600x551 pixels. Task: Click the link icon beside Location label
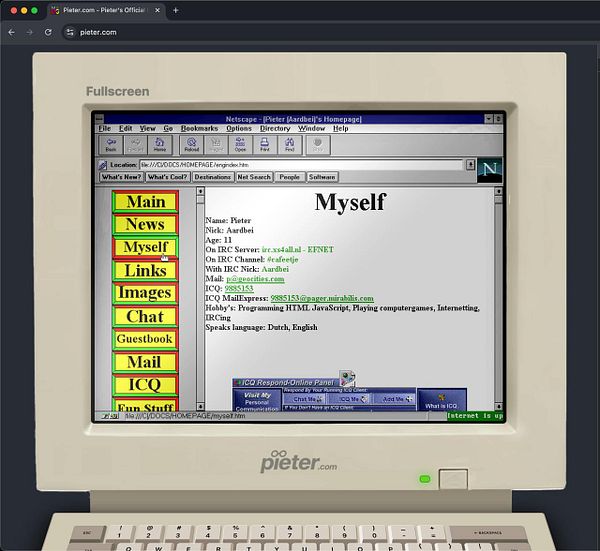pyautogui.click(x=103, y=165)
